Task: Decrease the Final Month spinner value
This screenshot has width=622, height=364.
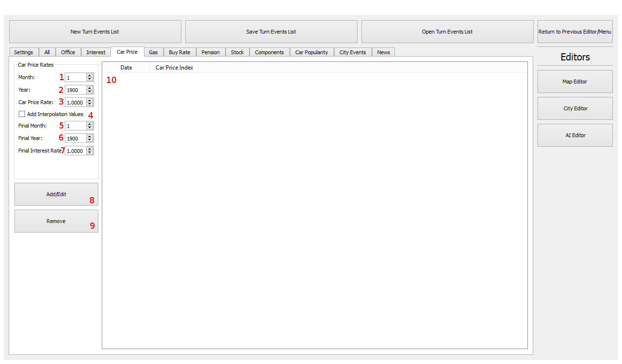Action: pyautogui.click(x=89, y=128)
